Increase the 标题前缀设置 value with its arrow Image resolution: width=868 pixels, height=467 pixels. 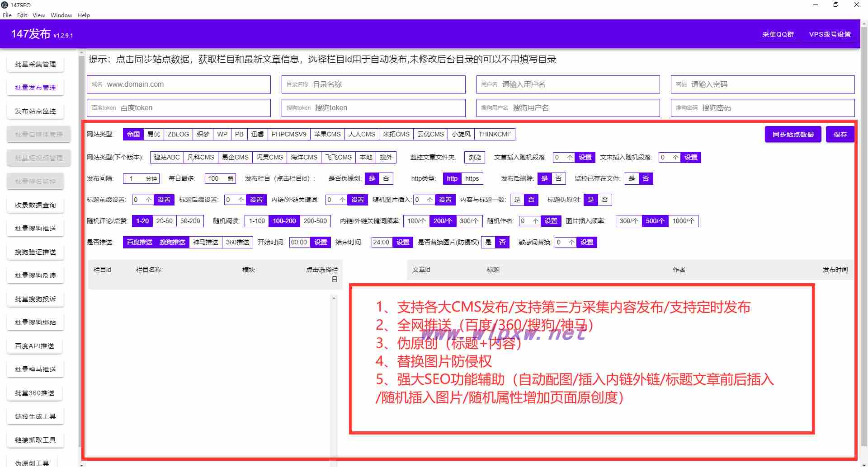[x=149, y=200]
